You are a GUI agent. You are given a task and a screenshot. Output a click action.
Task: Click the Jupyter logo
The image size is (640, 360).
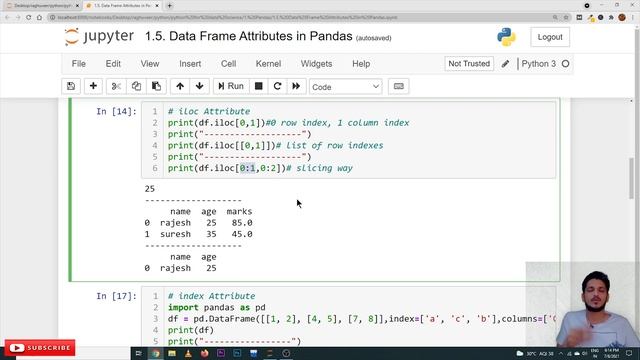point(99,37)
